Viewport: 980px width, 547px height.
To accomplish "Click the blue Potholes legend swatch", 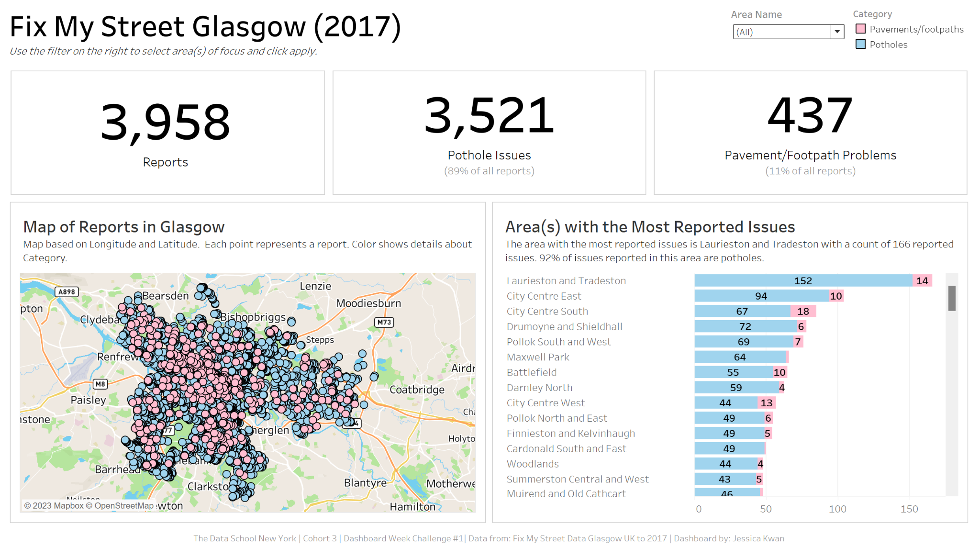I will tap(860, 45).
